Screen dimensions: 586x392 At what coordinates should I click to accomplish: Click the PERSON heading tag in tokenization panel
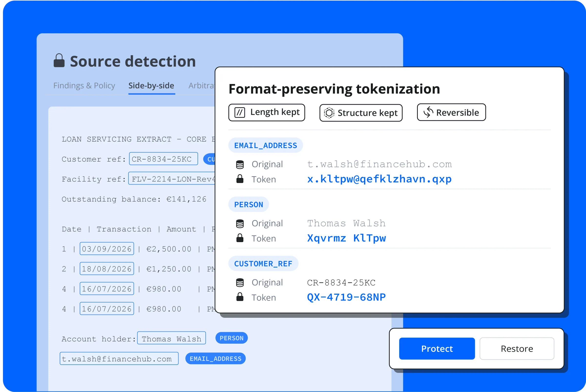[249, 204]
